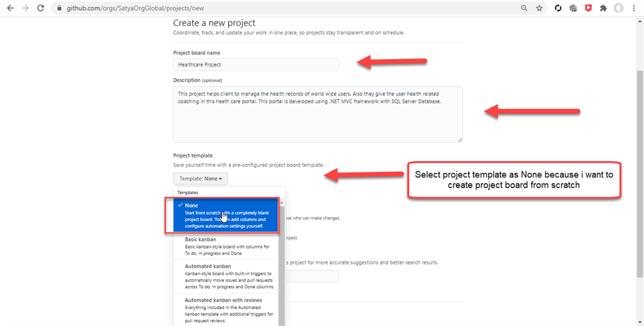Bookmark this page with the star icon

540,8
